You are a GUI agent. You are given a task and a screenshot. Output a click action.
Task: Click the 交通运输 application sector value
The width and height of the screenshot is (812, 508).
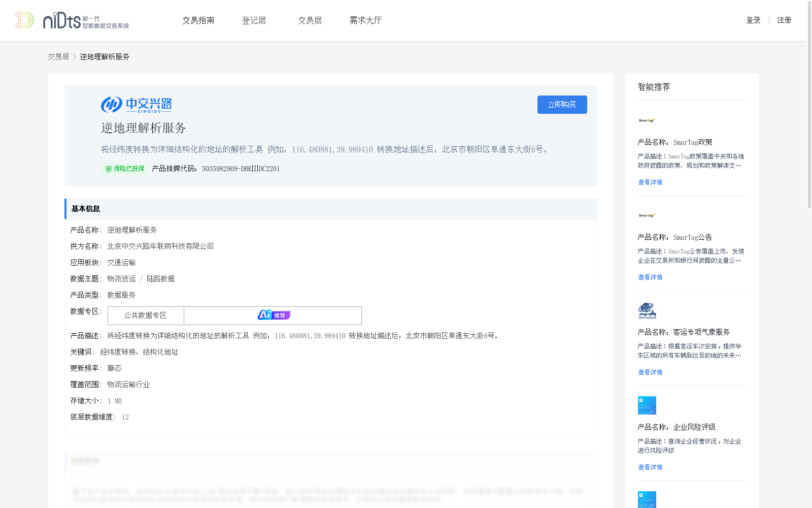(x=121, y=263)
